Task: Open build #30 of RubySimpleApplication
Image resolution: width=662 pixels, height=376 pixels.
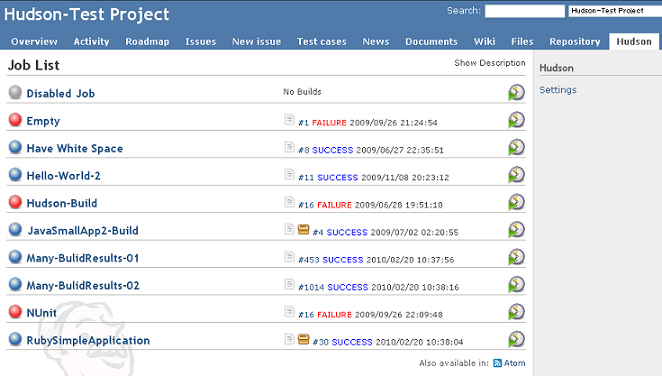Action: click(320, 342)
